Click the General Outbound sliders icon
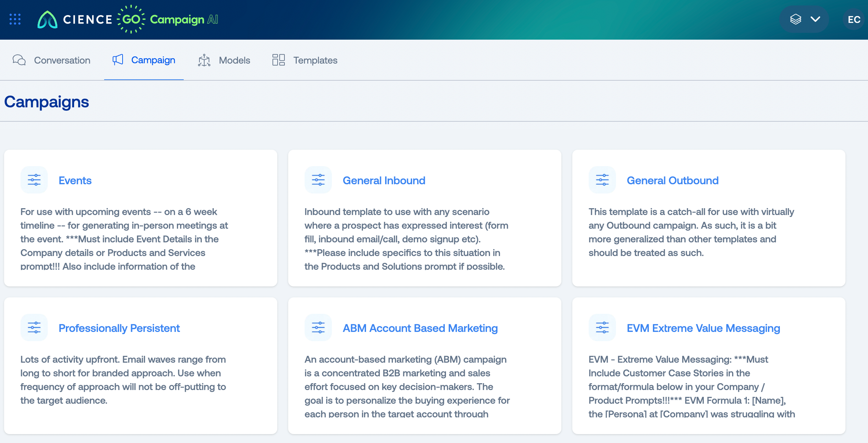The height and width of the screenshot is (443, 868). [602, 179]
